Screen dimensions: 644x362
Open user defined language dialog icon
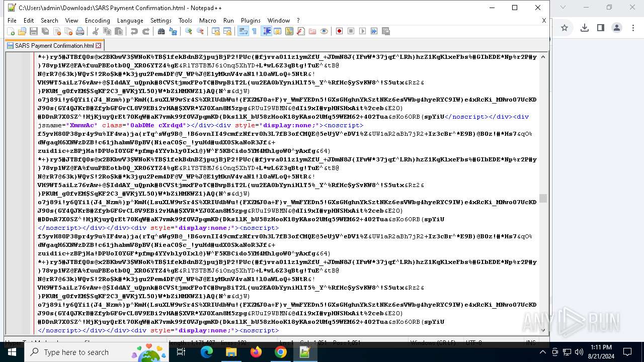[x=278, y=31]
